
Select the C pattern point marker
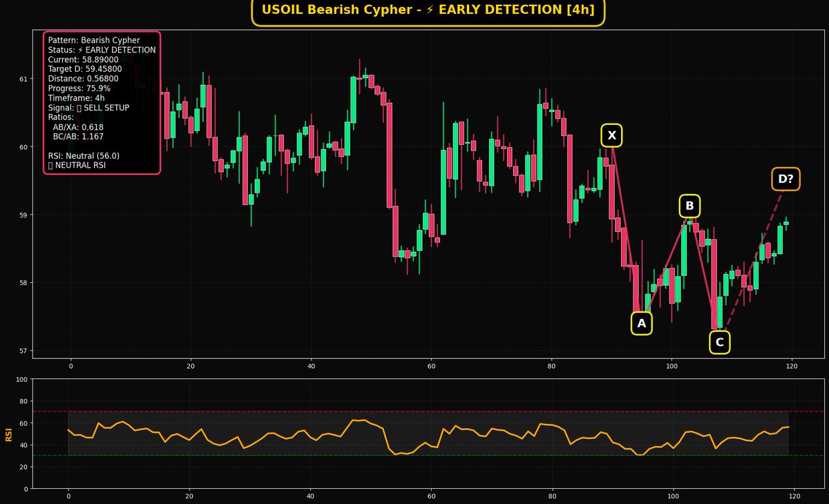[x=719, y=341]
